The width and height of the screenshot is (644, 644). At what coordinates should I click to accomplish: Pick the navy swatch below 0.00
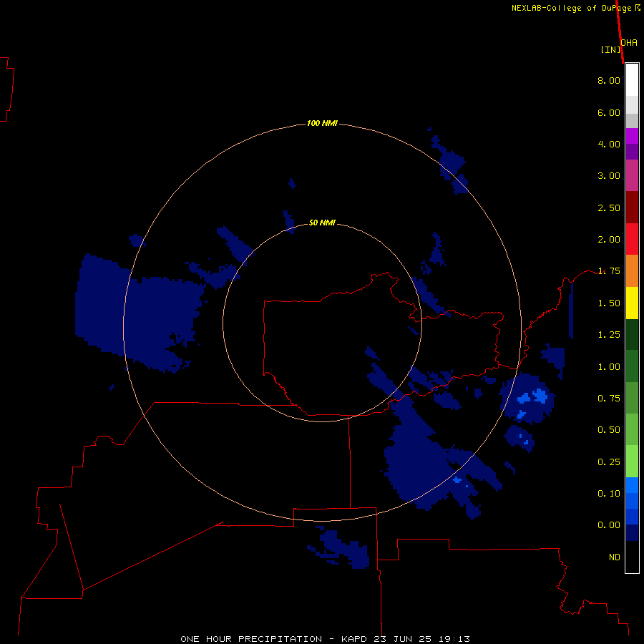(632, 533)
